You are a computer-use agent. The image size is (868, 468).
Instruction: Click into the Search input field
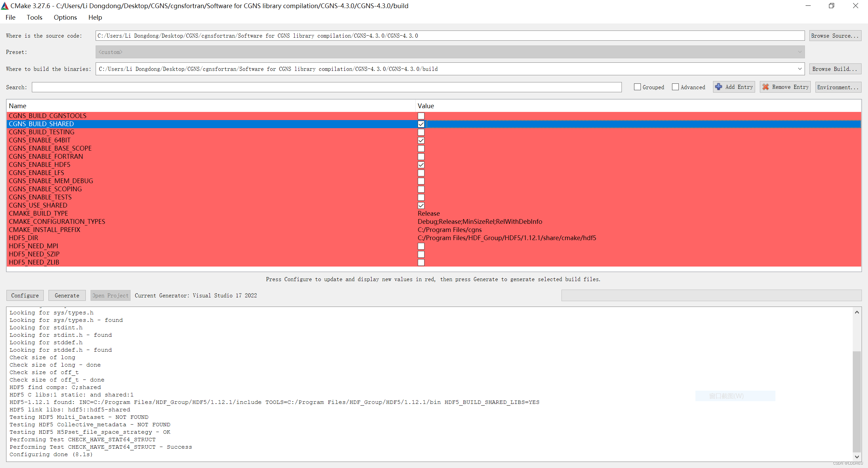(x=326, y=87)
